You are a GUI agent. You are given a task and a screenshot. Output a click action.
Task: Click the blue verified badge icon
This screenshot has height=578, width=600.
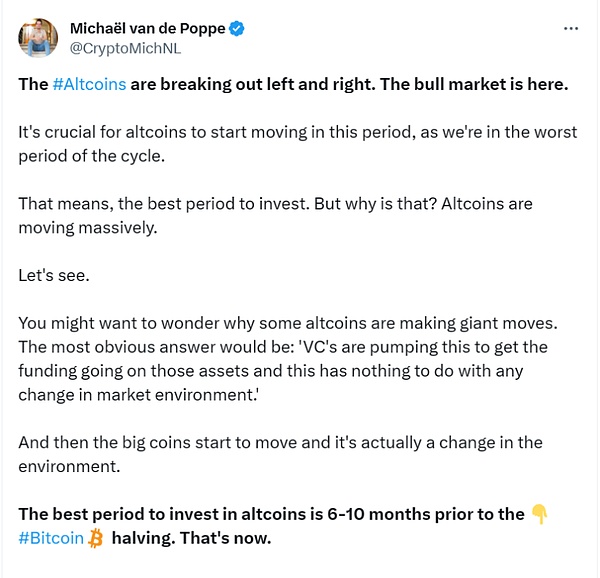point(237,29)
